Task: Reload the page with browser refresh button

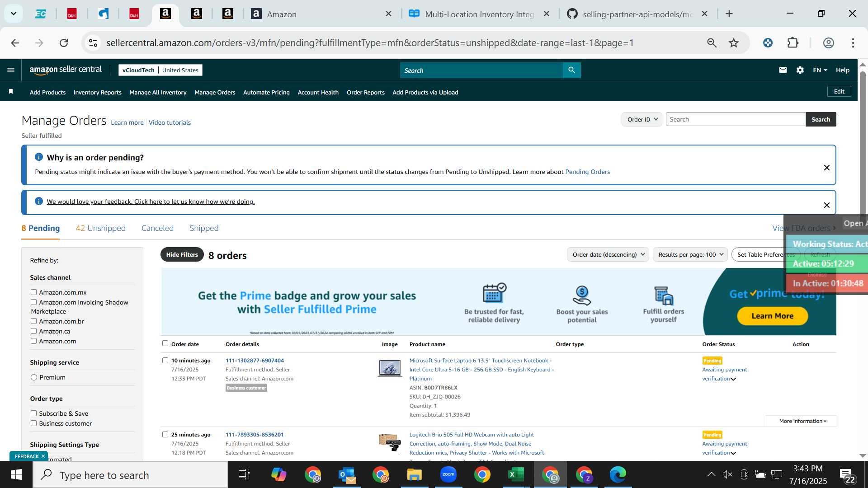Action: pyautogui.click(x=64, y=43)
